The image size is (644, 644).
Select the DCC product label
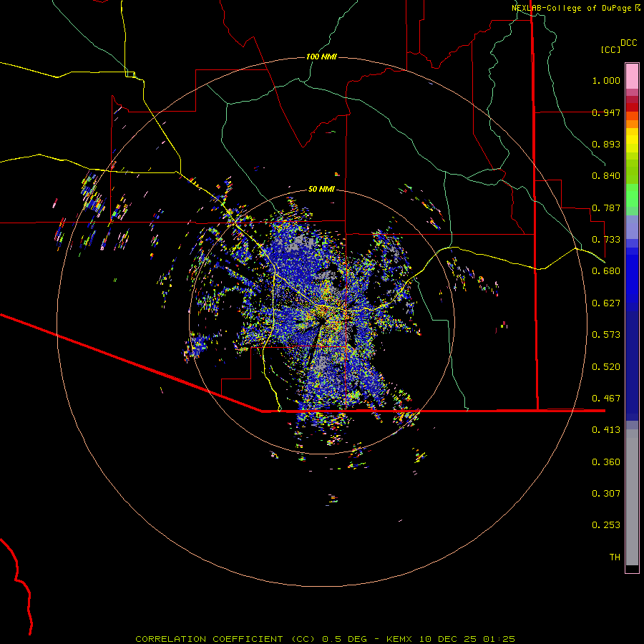(x=628, y=43)
